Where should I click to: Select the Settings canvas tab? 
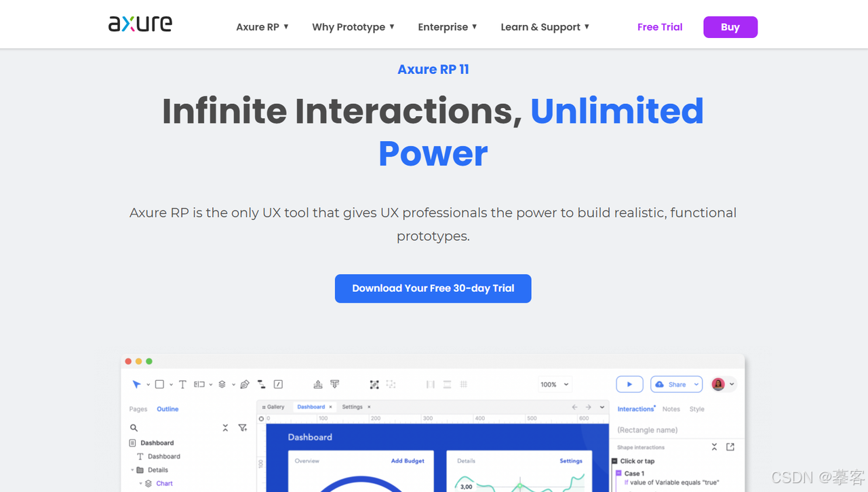tap(352, 407)
